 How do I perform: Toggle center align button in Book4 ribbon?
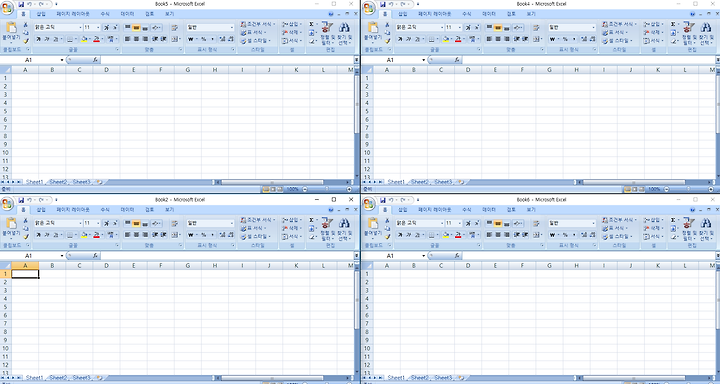click(498, 39)
